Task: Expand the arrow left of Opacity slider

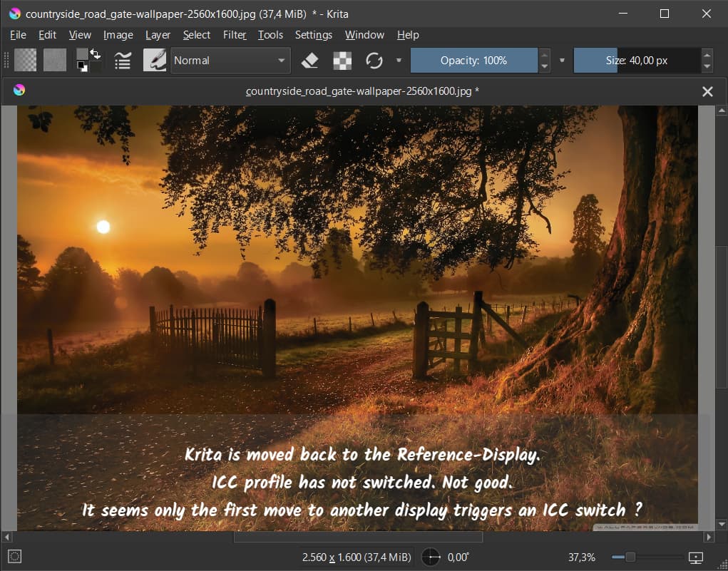Action: click(399, 61)
